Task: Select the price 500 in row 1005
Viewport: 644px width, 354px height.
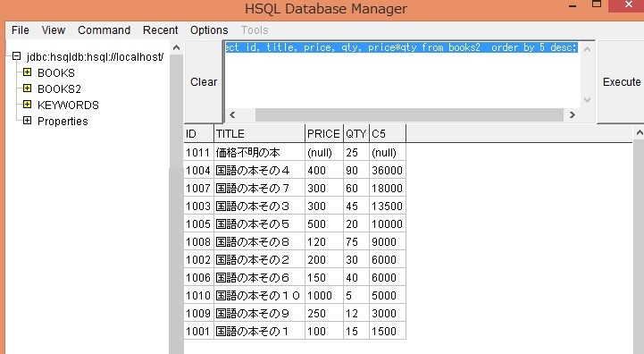Action: (x=324, y=224)
